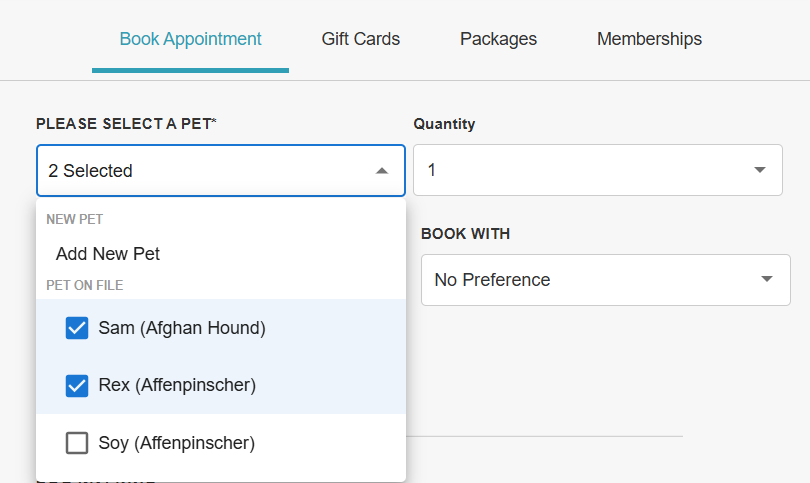Open the Packages tab
Screen dimensions: 810x483
tap(498, 40)
